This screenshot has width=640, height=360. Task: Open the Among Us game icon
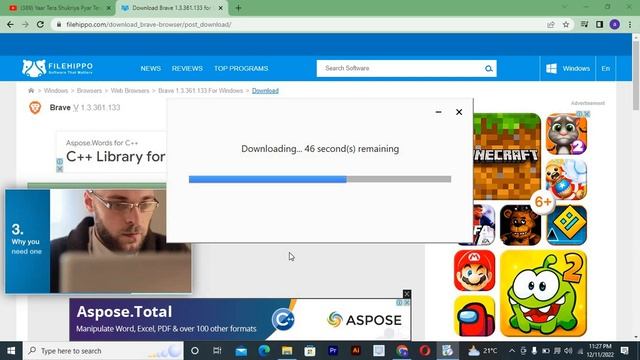click(x=474, y=316)
